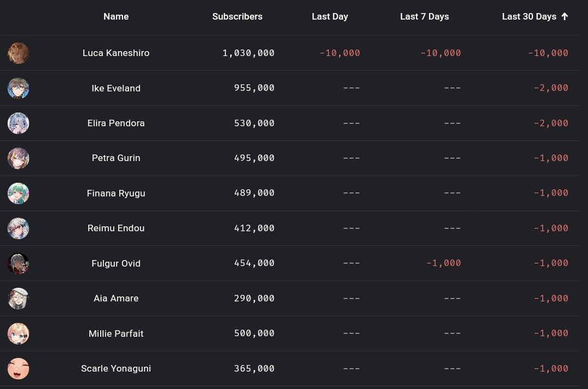Click Millie Parfait's avatar icon
This screenshot has width=588, height=389.
[x=19, y=334]
